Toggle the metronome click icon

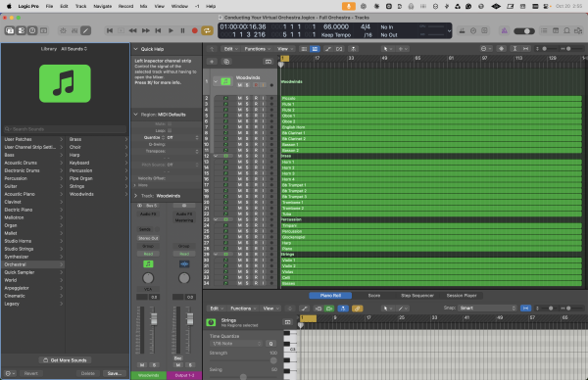473,30
